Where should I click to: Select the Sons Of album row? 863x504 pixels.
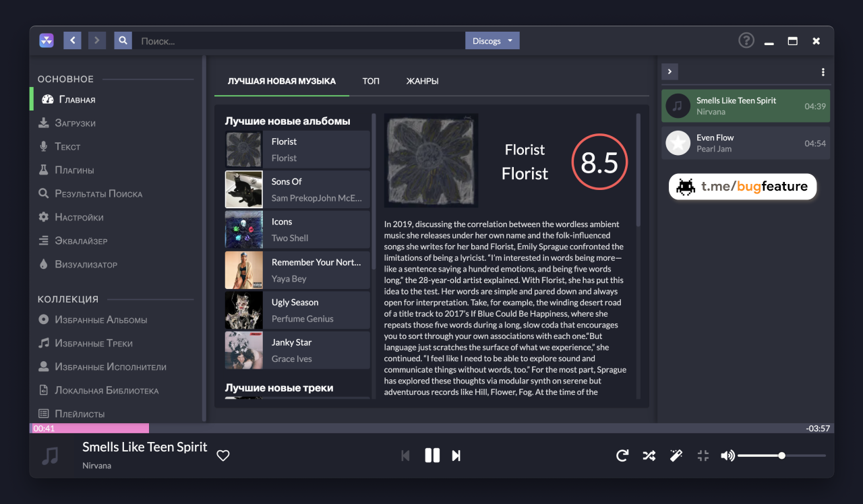tap(297, 189)
